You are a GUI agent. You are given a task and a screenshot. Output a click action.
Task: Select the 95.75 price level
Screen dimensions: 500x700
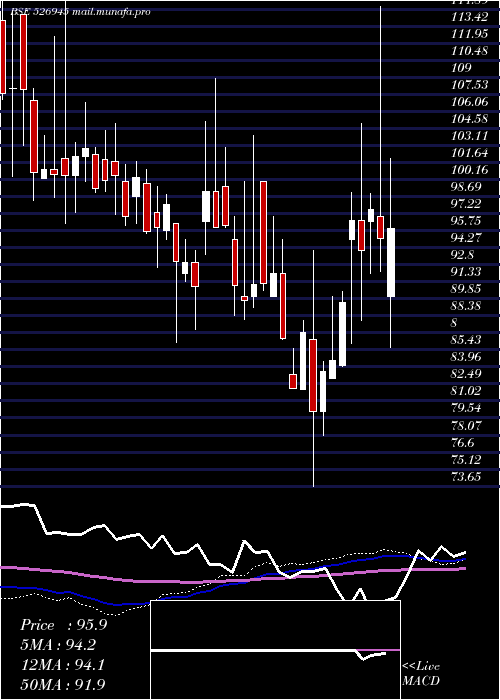[x=466, y=221]
